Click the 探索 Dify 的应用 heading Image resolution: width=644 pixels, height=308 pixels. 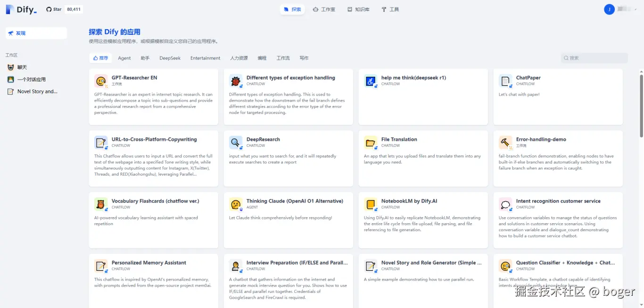pyautogui.click(x=115, y=32)
